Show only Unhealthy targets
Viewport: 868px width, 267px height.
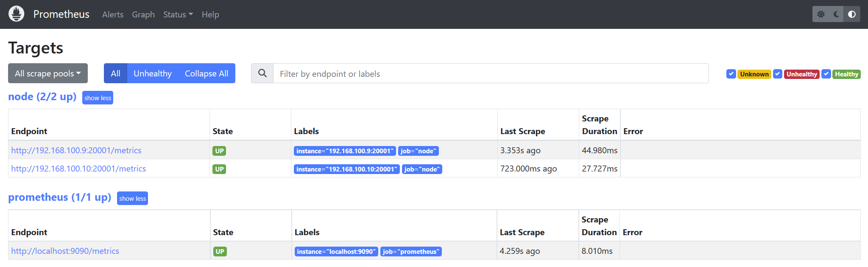coord(153,73)
